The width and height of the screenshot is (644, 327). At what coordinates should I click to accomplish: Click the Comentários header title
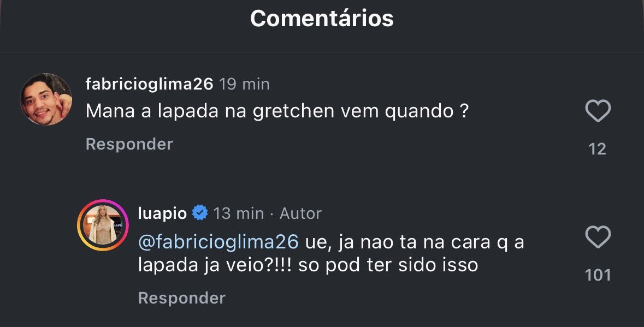322,19
